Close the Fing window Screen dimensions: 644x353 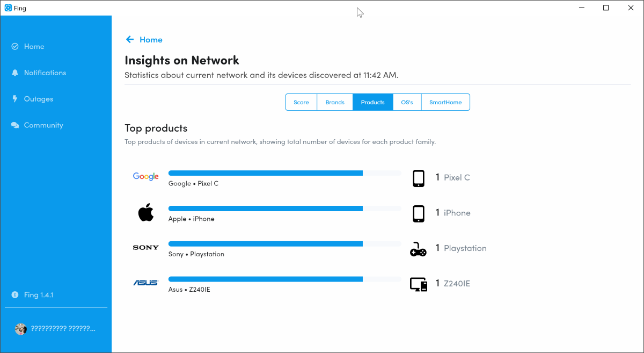tap(631, 8)
